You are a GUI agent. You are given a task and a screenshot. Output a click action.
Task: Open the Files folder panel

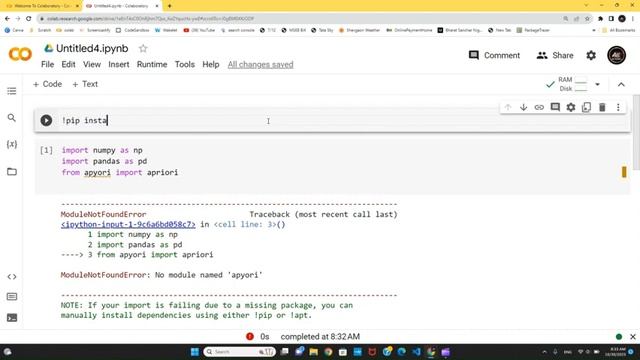point(12,171)
